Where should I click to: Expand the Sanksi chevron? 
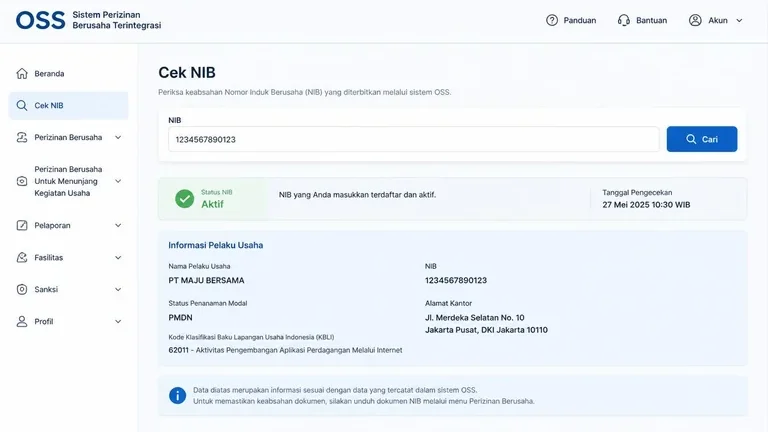[118, 289]
